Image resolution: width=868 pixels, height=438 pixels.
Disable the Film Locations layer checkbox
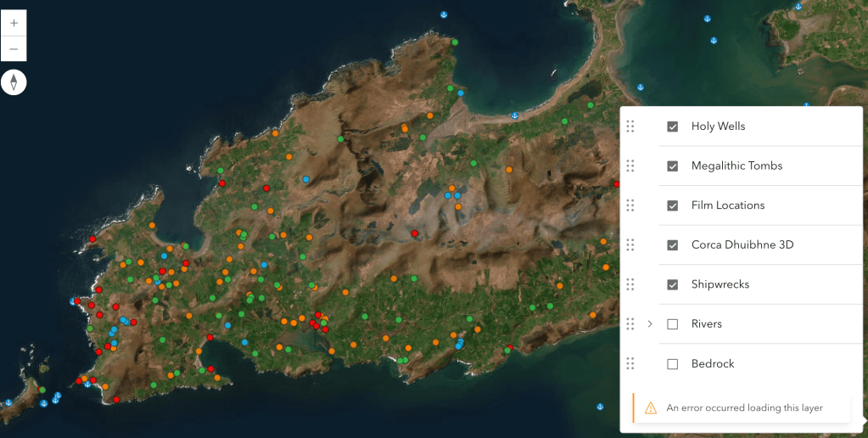coord(673,205)
